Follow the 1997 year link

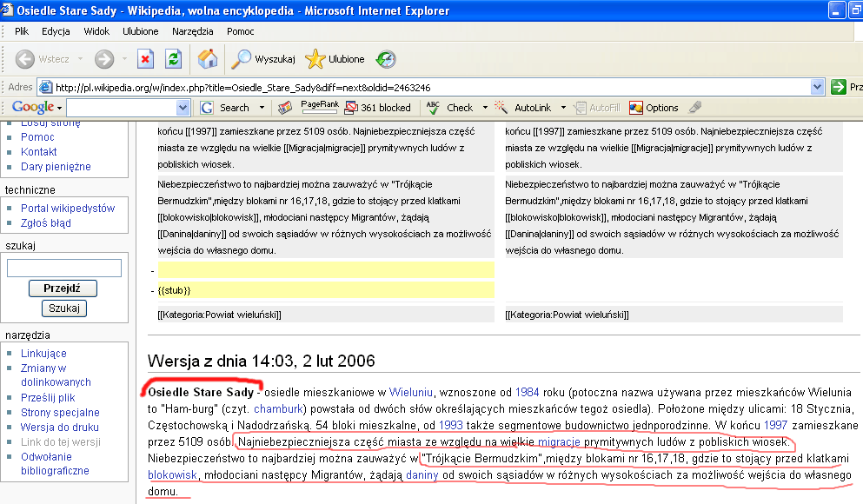(x=775, y=425)
